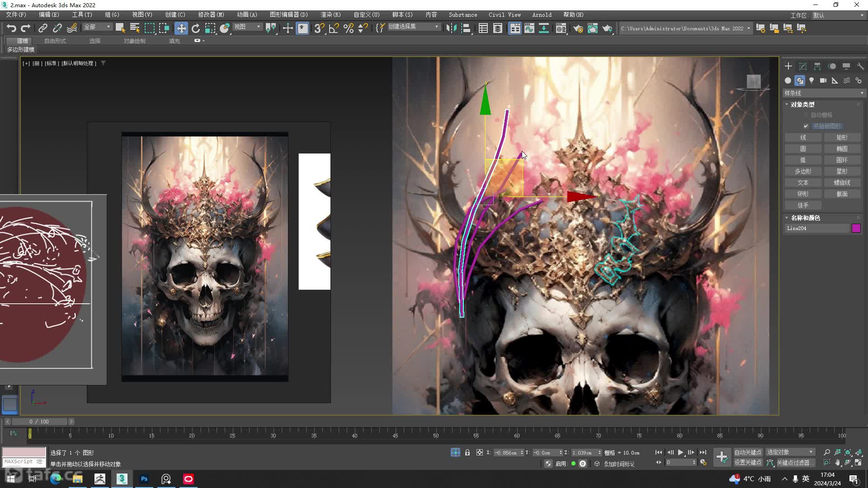Viewport: 868px width, 488px height.
Task: Open Select by Name list icon
Action: 135,28
